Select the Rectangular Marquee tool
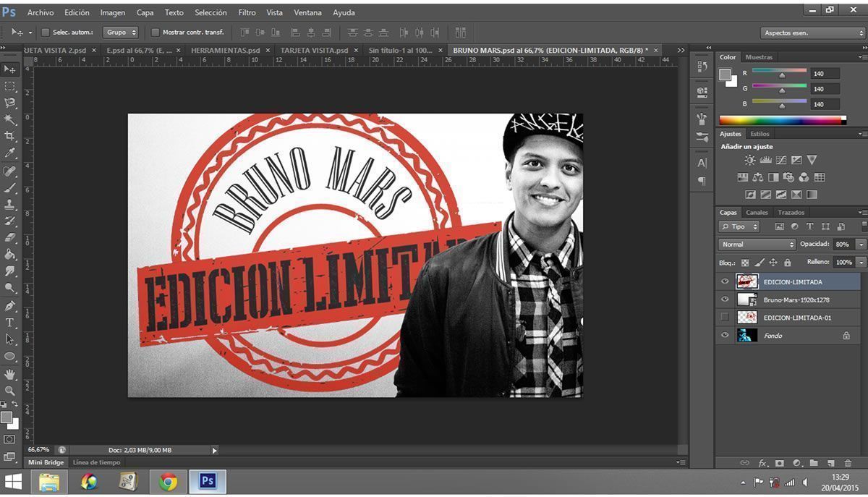The height and width of the screenshot is (497, 868). click(x=10, y=86)
